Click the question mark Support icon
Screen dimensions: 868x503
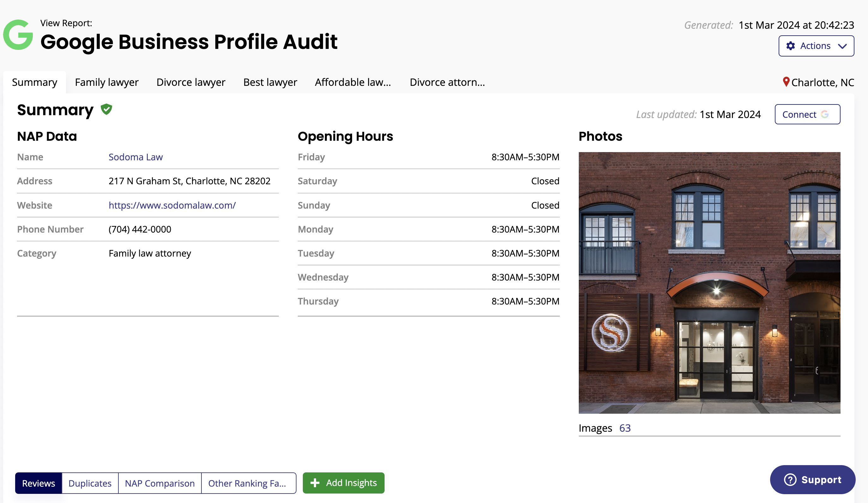pos(790,480)
